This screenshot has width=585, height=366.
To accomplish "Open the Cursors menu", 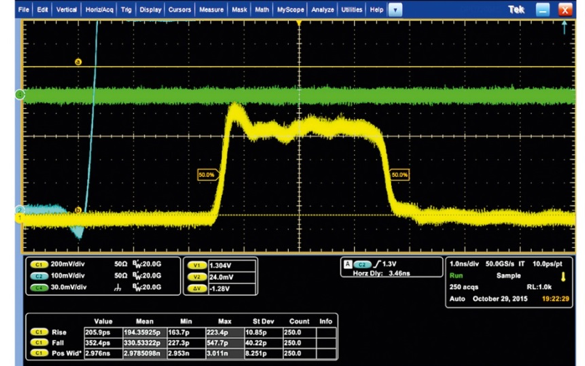I will click(179, 10).
